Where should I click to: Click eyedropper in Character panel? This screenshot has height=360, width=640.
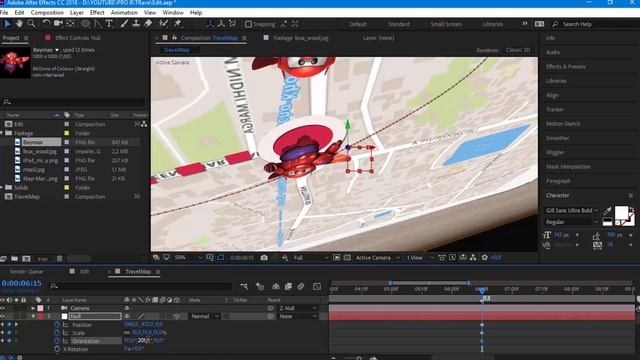tap(607, 211)
